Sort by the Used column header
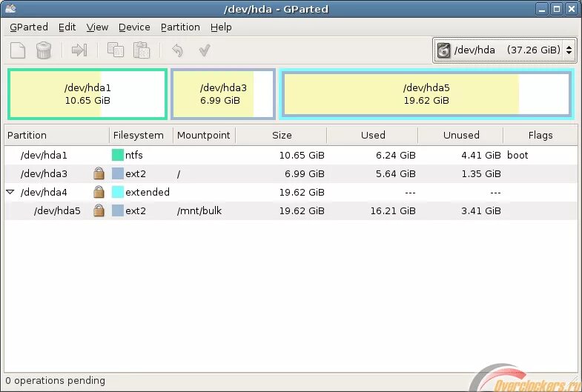Image resolution: width=582 pixels, height=392 pixels. click(373, 136)
